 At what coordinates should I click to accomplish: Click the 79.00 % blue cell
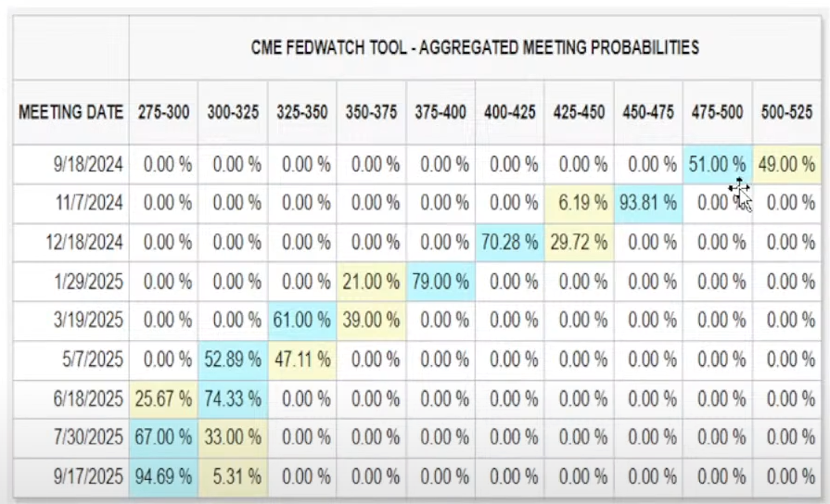pyautogui.click(x=441, y=282)
